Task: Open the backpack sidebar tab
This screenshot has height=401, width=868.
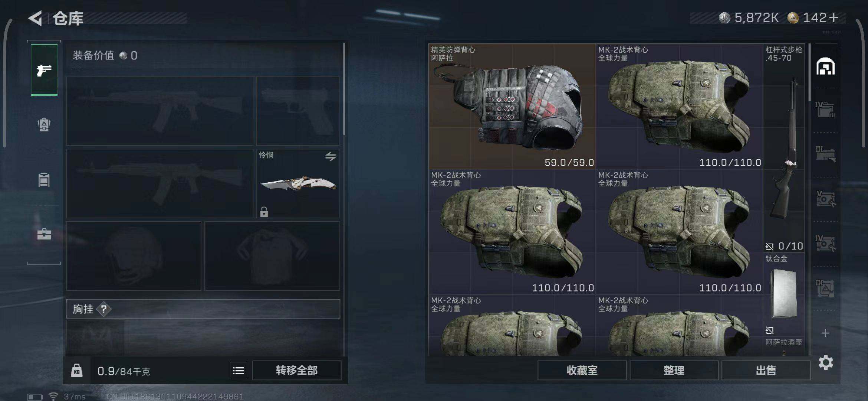Action: click(x=44, y=124)
